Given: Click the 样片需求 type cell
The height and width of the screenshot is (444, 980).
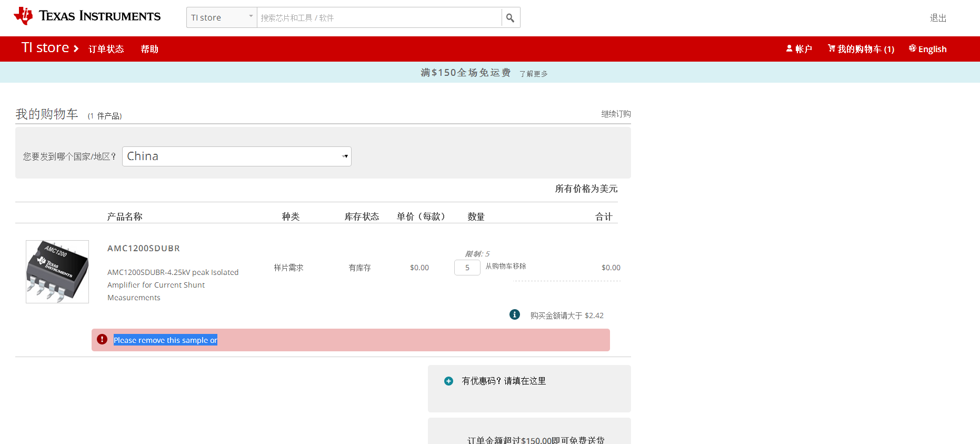Looking at the screenshot, I should [x=288, y=268].
